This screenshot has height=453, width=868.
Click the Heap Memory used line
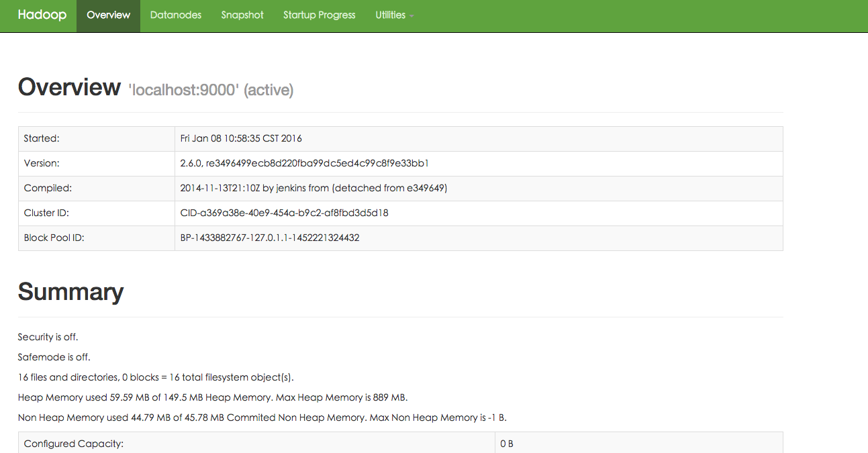pos(212,397)
